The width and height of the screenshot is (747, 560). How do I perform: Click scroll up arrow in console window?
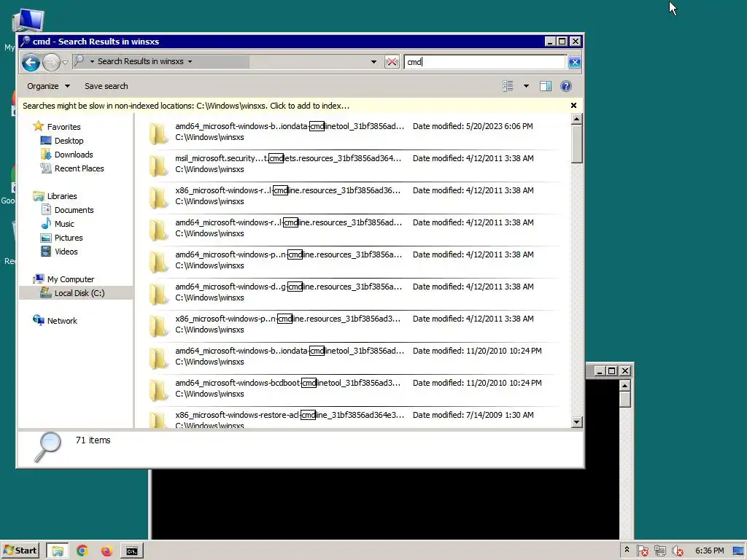click(625, 385)
